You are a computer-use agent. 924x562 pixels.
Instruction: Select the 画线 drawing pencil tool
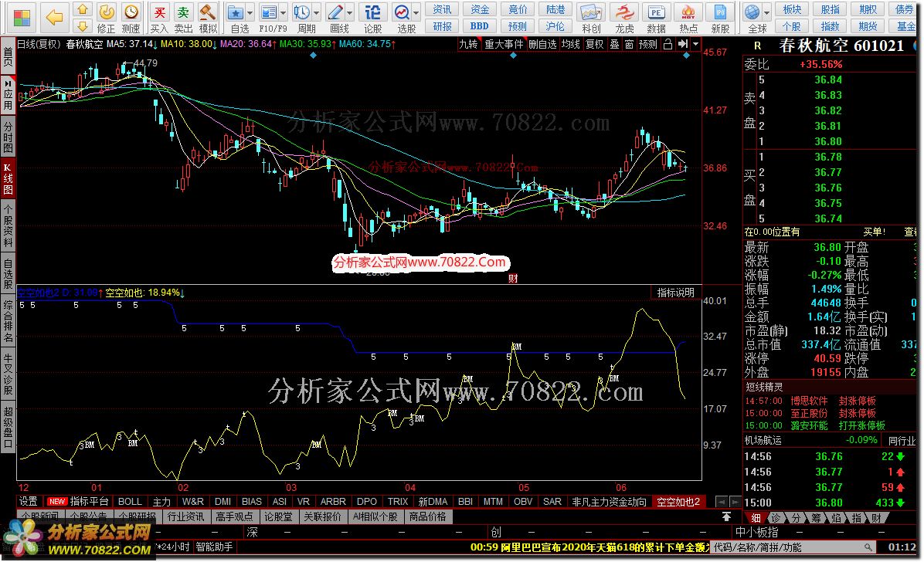click(335, 18)
